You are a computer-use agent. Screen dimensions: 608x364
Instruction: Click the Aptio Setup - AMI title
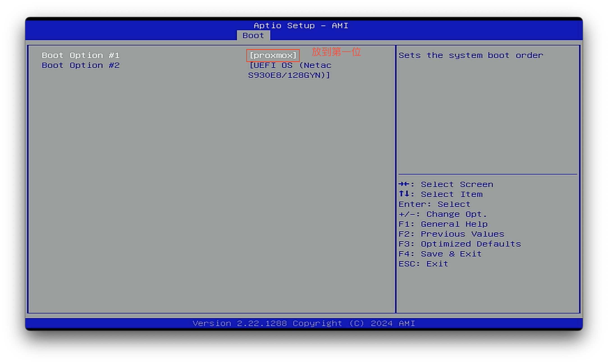point(301,25)
